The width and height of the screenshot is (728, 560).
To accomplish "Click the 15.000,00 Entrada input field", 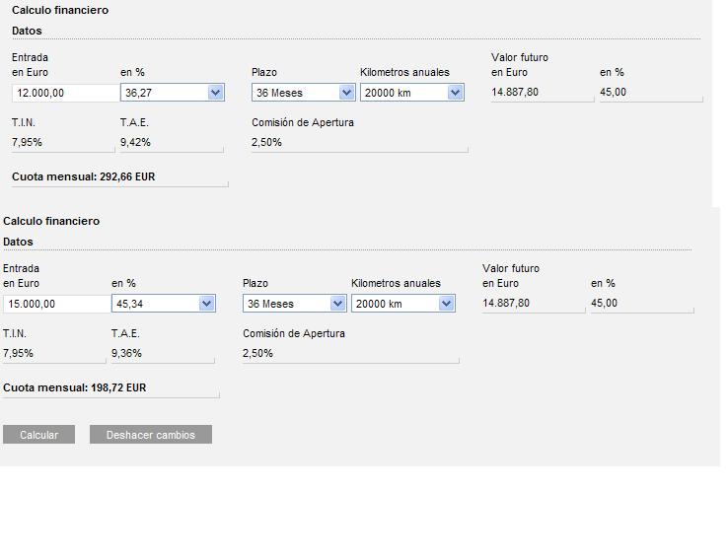I will click(57, 304).
